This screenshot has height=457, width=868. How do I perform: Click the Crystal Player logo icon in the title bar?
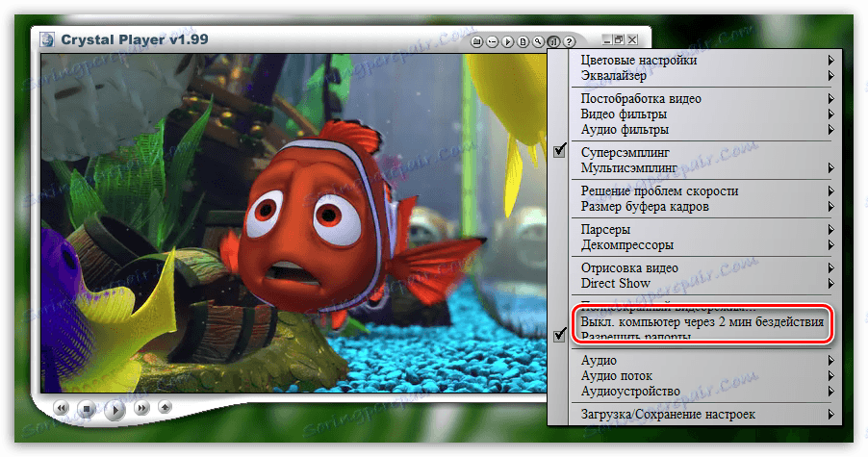coord(47,39)
